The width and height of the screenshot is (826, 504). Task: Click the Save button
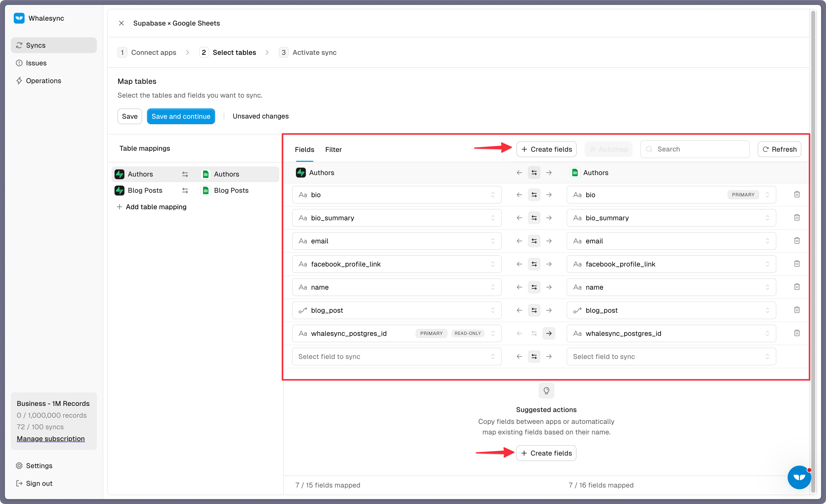(x=130, y=116)
